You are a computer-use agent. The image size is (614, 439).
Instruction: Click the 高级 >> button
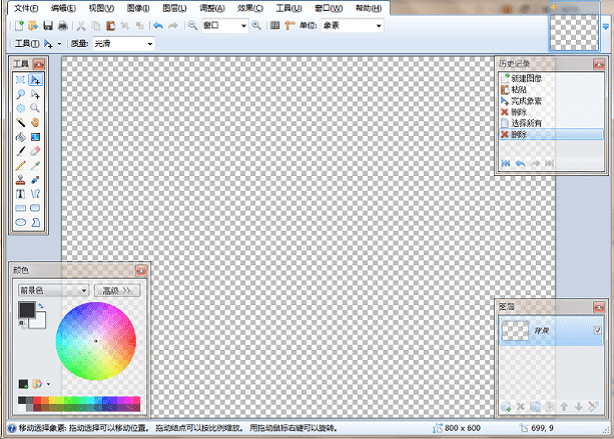[118, 290]
